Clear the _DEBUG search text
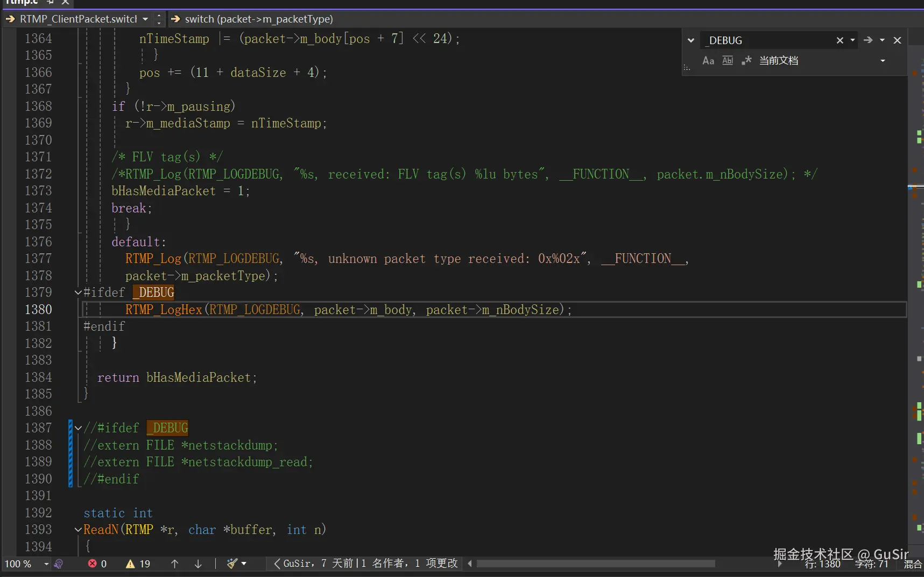 (x=840, y=40)
